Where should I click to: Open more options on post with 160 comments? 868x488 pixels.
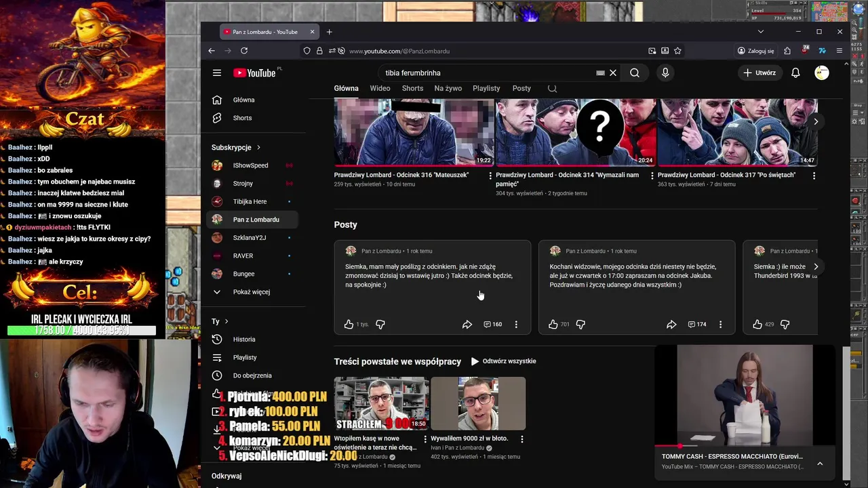[516, 325]
